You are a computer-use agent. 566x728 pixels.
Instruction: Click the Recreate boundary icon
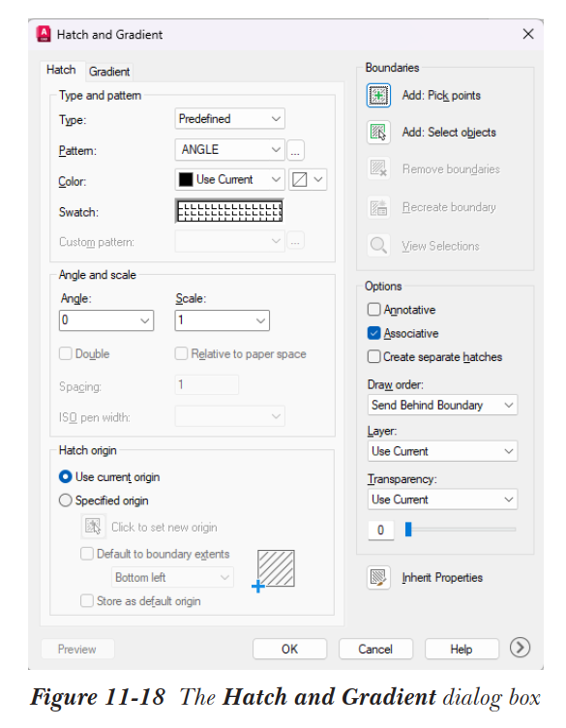(x=378, y=207)
